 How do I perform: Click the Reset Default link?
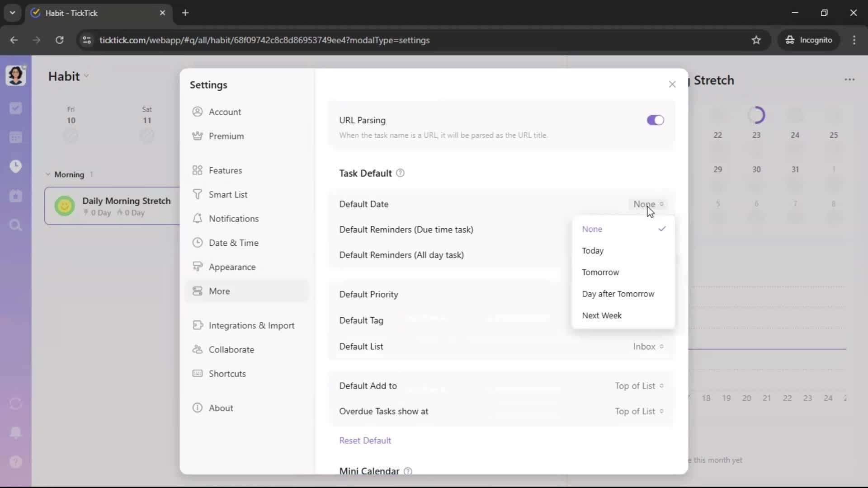pyautogui.click(x=365, y=441)
